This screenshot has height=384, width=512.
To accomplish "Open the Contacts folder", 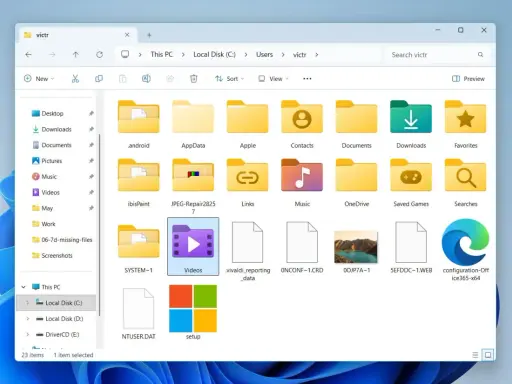I will (302, 124).
